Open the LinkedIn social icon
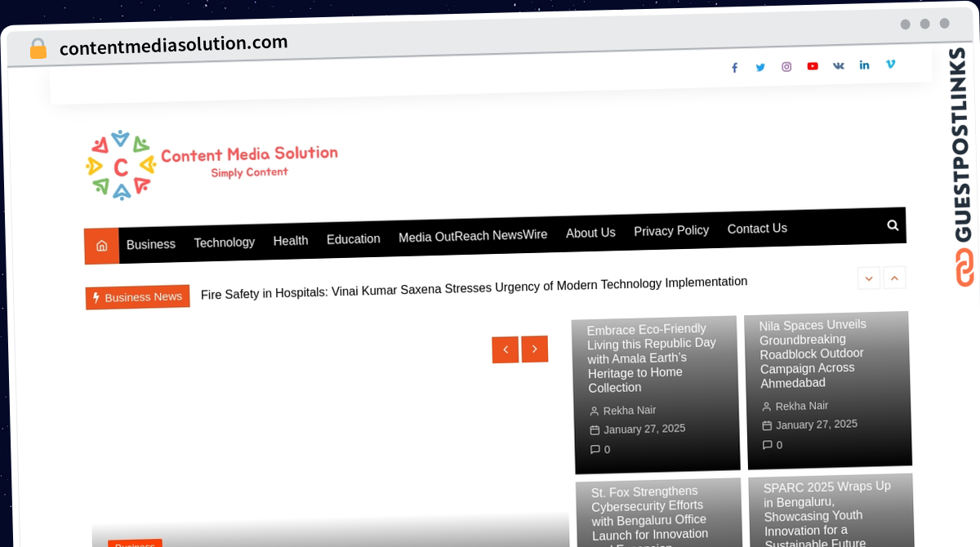 pyautogui.click(x=864, y=64)
